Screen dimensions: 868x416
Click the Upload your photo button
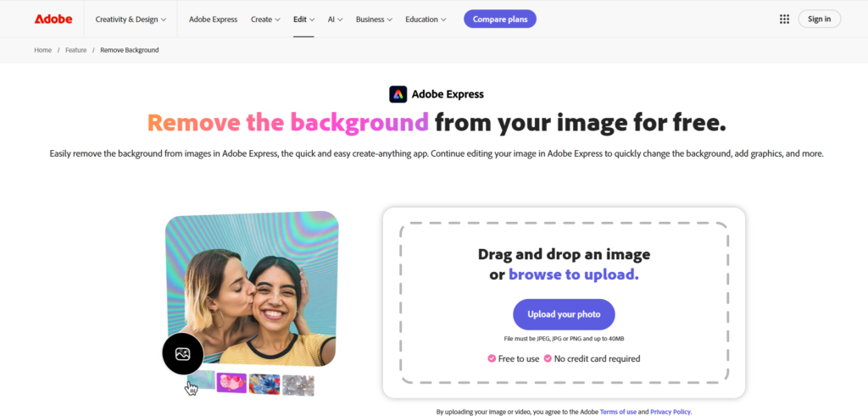(564, 314)
